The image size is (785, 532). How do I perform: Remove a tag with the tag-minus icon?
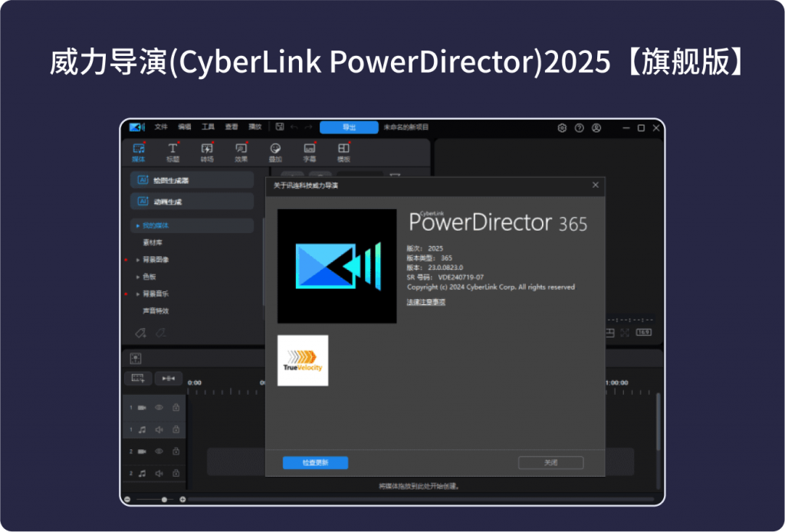pos(160,333)
